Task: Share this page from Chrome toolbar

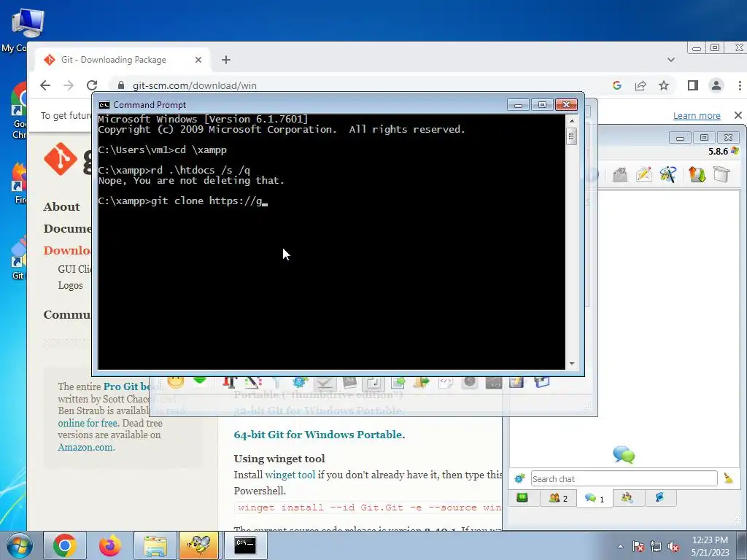Action: point(640,85)
